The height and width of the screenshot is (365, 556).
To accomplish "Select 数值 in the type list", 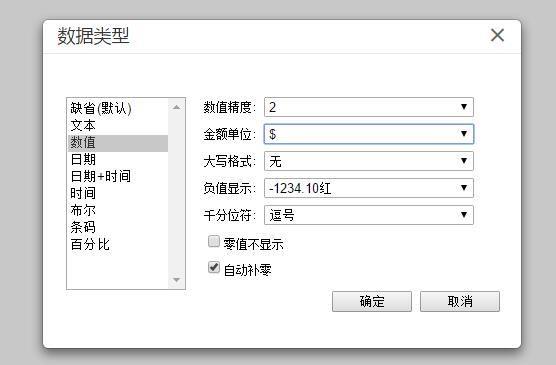I will (x=118, y=143).
